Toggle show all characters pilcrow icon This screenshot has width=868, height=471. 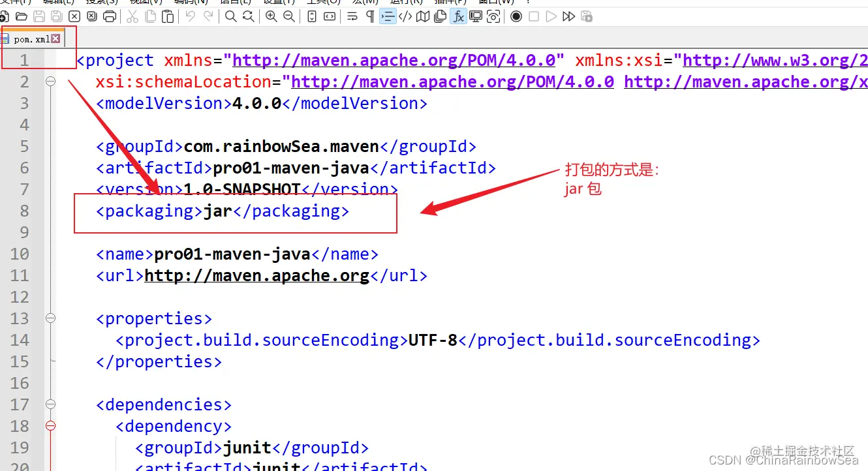[x=370, y=16]
